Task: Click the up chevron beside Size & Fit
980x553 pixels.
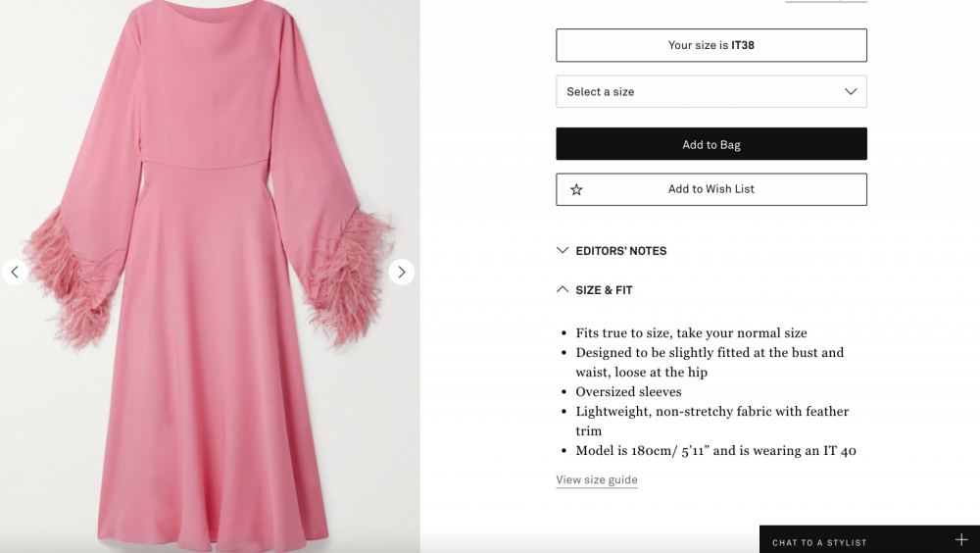Action: click(563, 290)
